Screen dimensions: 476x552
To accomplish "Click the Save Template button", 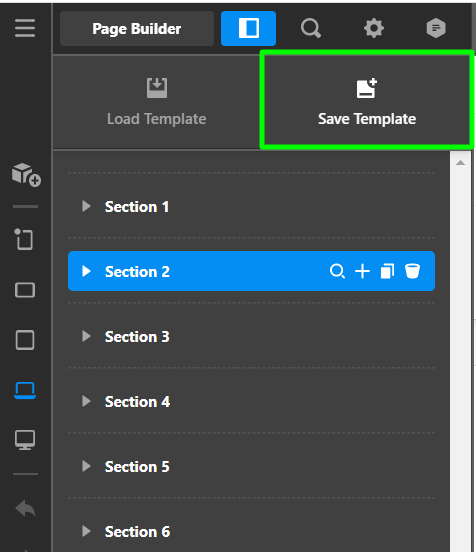I will [367, 100].
